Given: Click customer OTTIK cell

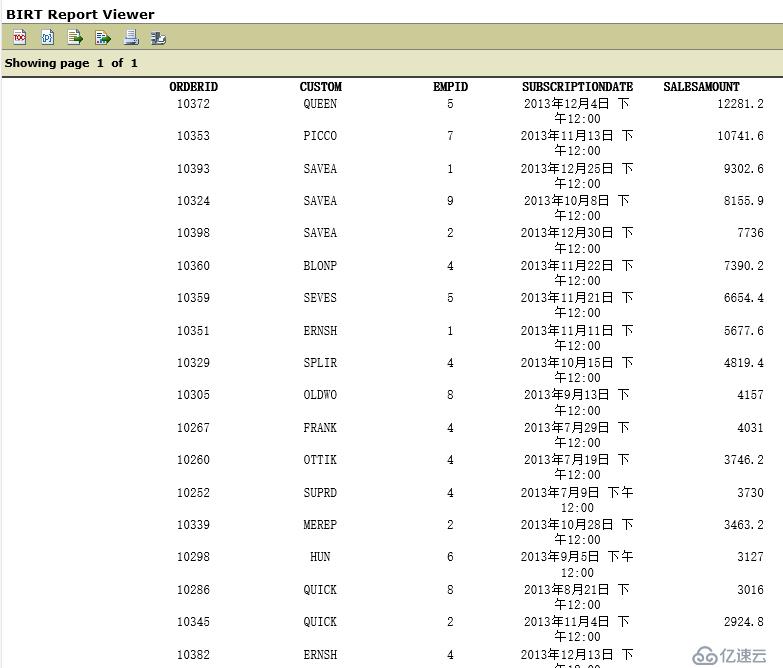Looking at the screenshot, I should pos(320,460).
